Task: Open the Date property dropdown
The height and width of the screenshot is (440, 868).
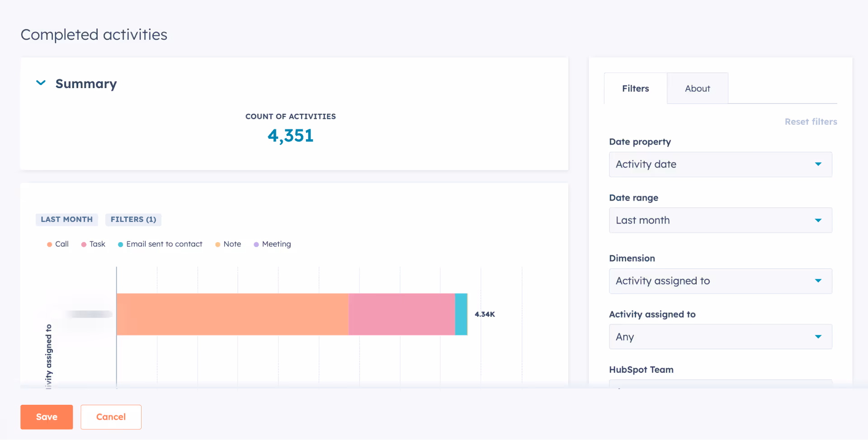Action: tap(720, 164)
